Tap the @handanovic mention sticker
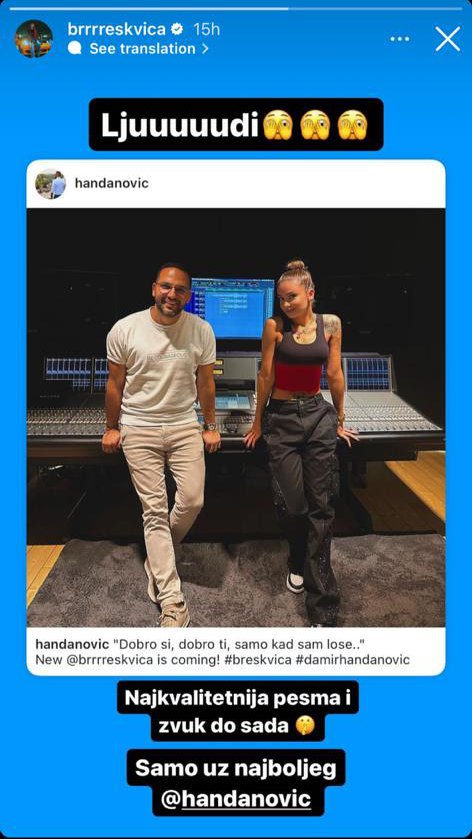This screenshot has height=839, width=472. pyautogui.click(x=236, y=799)
